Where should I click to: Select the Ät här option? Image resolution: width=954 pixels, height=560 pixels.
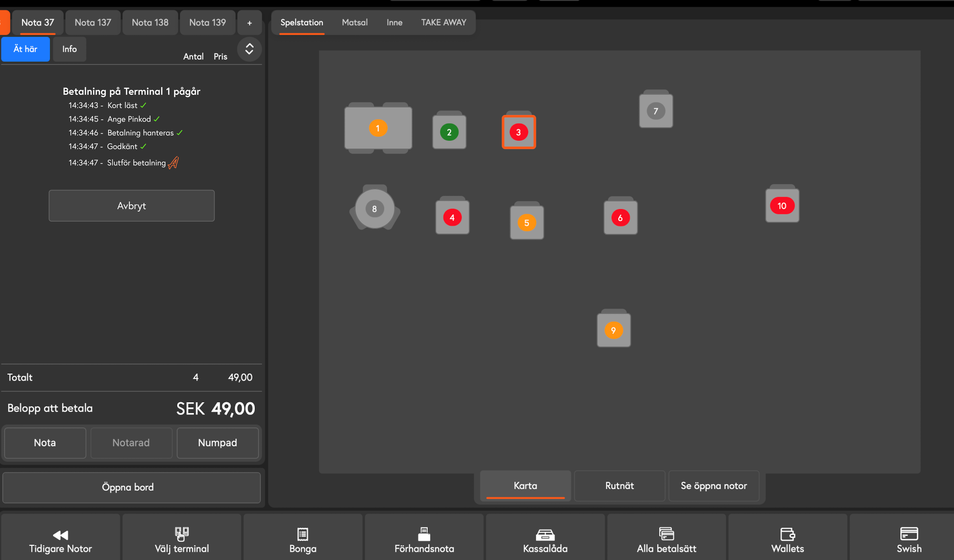tap(25, 49)
